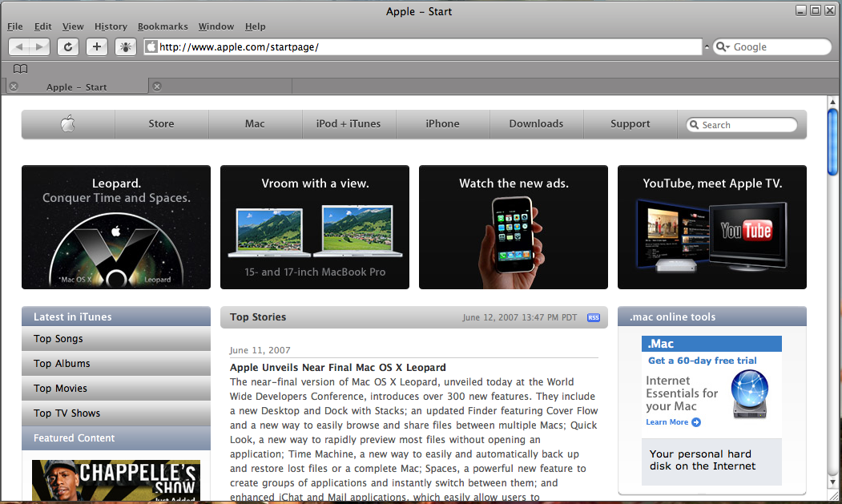Open the Support navigation tab

[630, 124]
